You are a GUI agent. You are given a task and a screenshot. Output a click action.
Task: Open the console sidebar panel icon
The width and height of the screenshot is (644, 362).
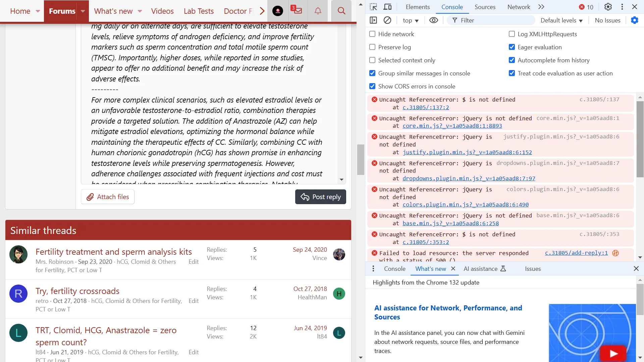(x=373, y=20)
